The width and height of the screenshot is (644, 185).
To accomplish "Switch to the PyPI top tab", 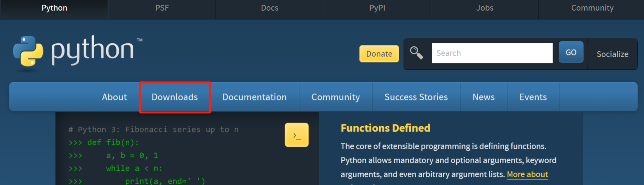I will coord(377,8).
